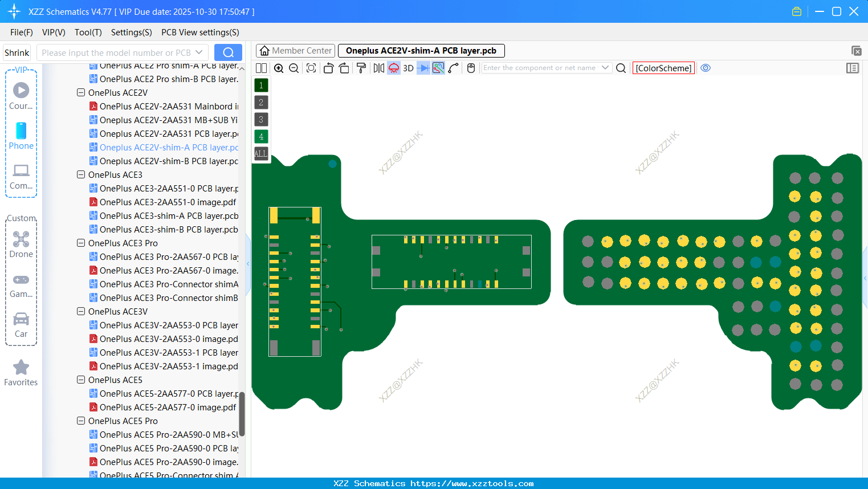Collapse the OnePlus ACE3 group
The width and height of the screenshot is (868, 489).
(x=80, y=174)
